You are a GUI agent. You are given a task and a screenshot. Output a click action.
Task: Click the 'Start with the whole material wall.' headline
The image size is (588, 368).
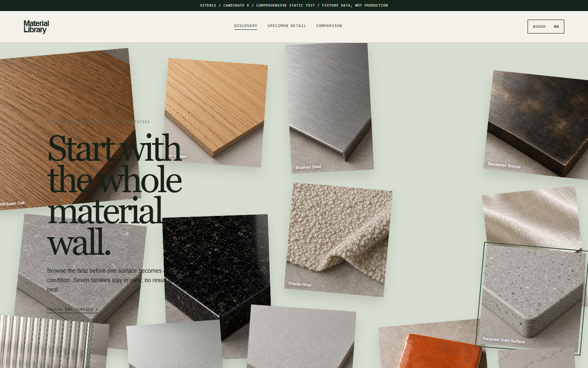tap(114, 195)
